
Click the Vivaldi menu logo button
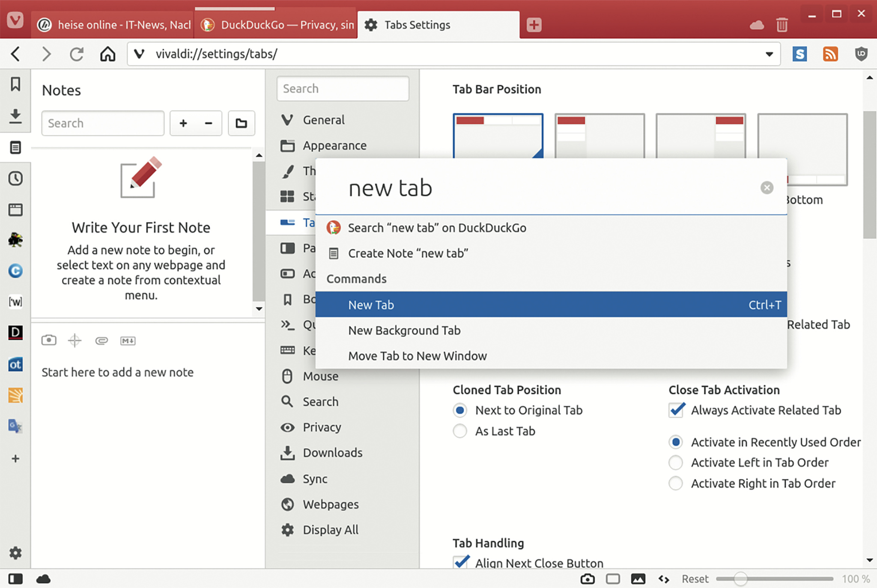tap(15, 21)
